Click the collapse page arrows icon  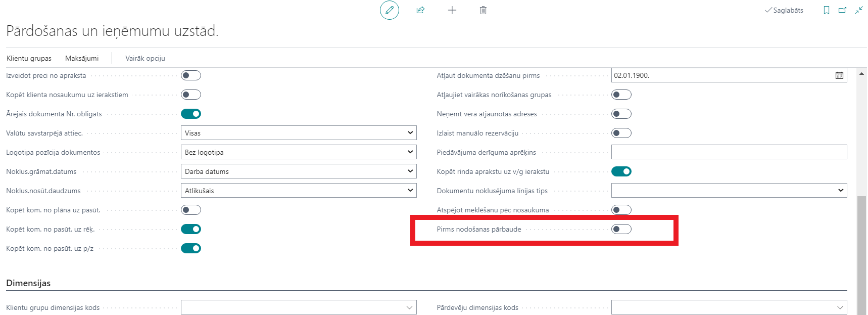tap(858, 10)
